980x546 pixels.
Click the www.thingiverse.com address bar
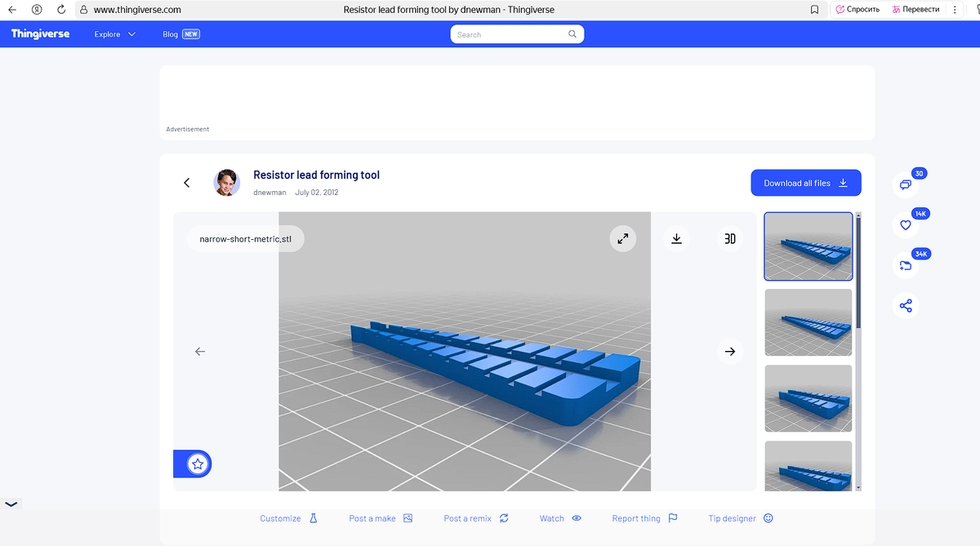point(137,10)
